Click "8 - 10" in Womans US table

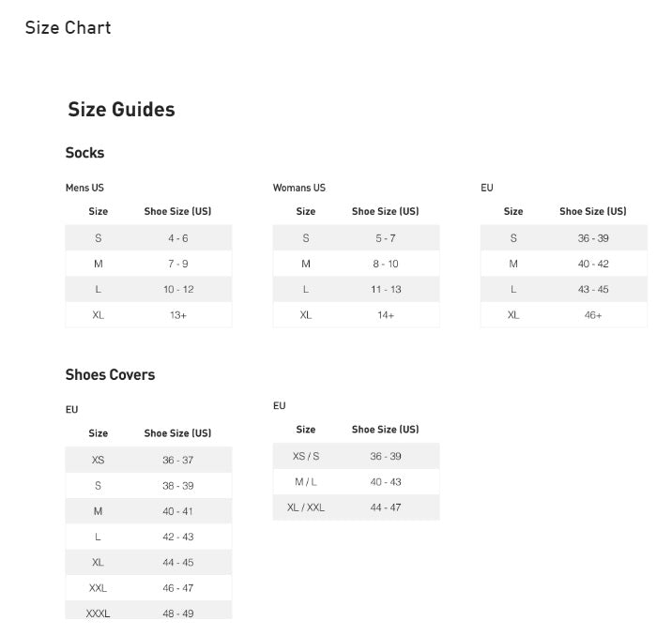click(385, 265)
